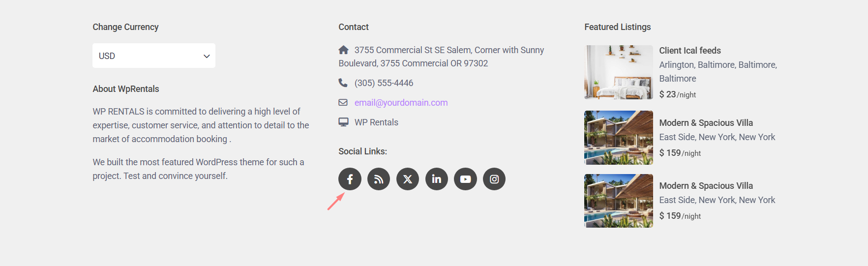Click the monitor icon beside WP Rentals
The image size is (868, 266).
(343, 122)
